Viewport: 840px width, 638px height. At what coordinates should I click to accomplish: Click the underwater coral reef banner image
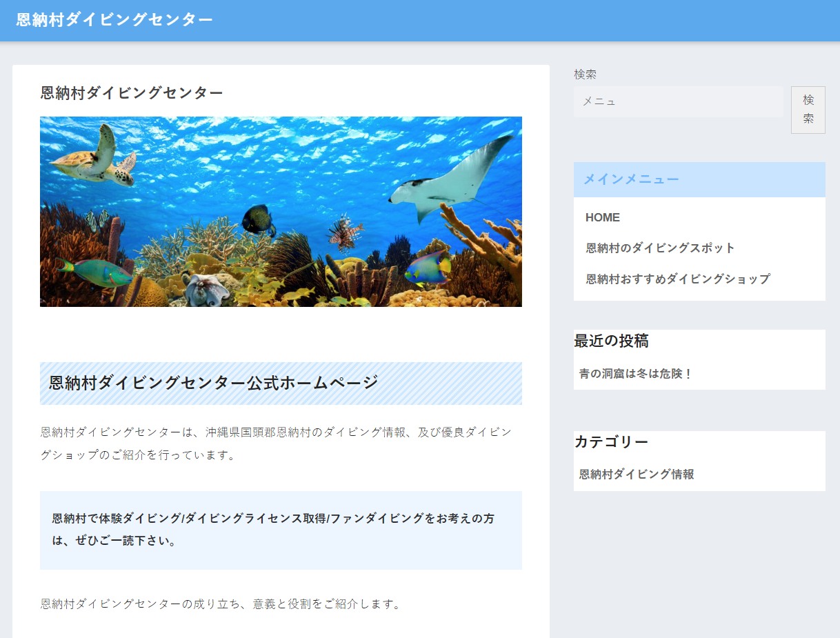tap(281, 212)
